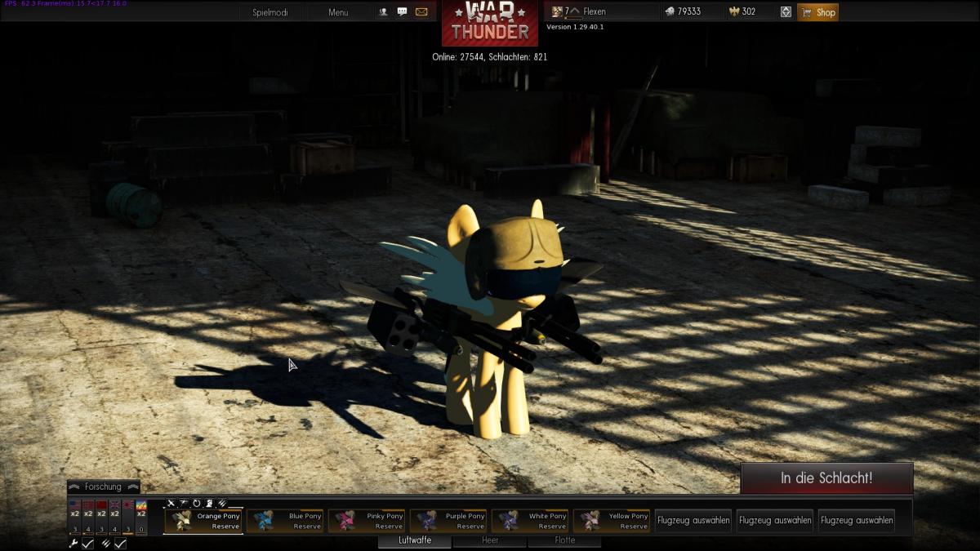This screenshot has width=980, height=551.
Task: Click the crew pilot icon above Orange Pony
Action: coord(209,504)
